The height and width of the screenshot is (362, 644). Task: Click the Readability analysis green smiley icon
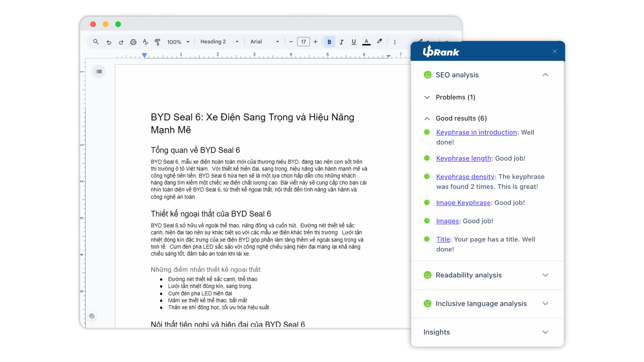point(427,275)
